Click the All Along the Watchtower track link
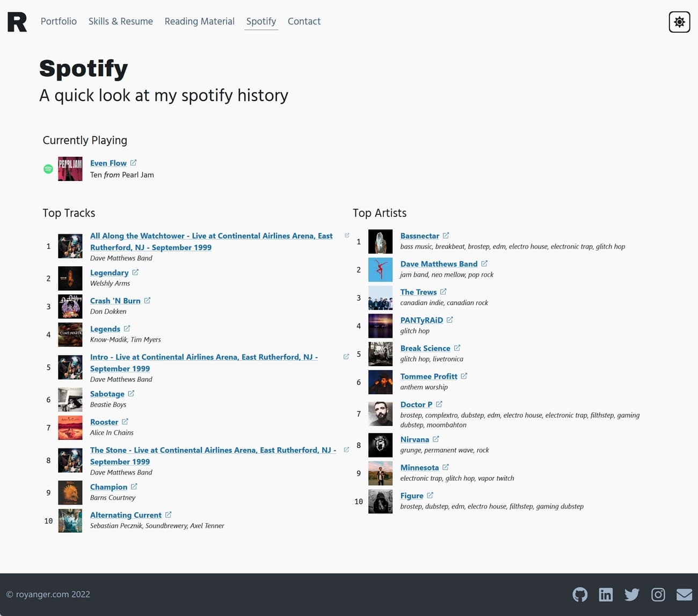698x616 pixels. tap(212, 242)
